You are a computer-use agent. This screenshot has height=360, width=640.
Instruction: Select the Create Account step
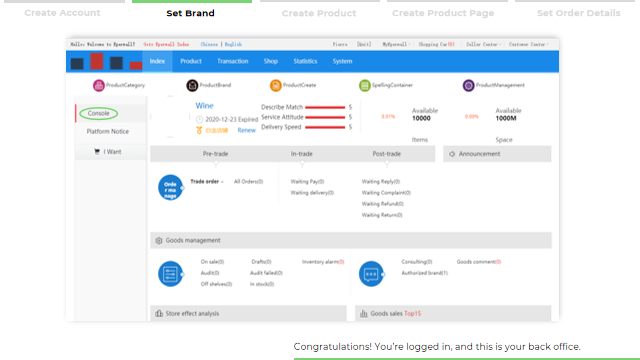[x=62, y=13]
